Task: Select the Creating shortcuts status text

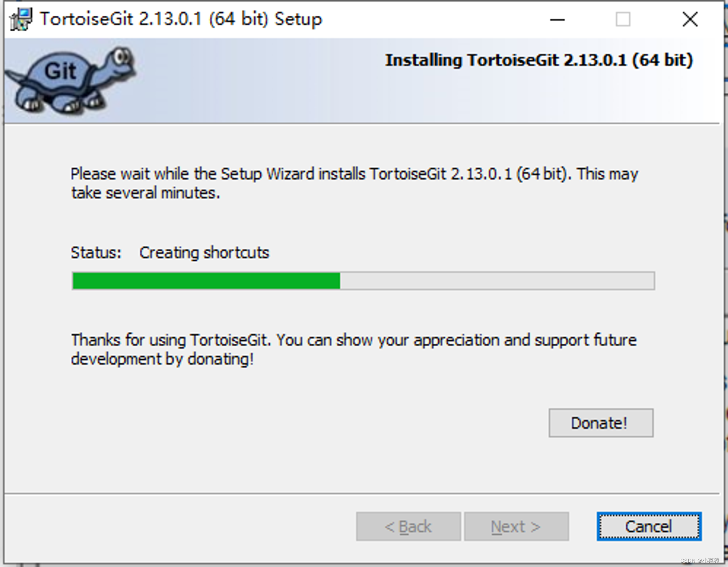Action: pos(204,252)
